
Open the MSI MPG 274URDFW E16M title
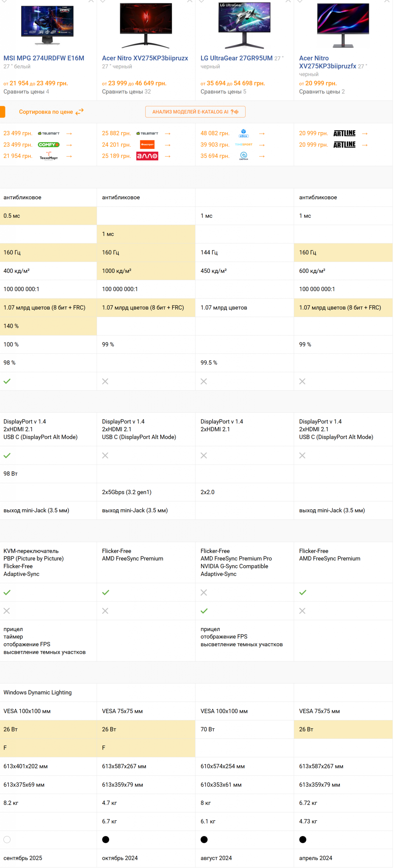point(44,58)
